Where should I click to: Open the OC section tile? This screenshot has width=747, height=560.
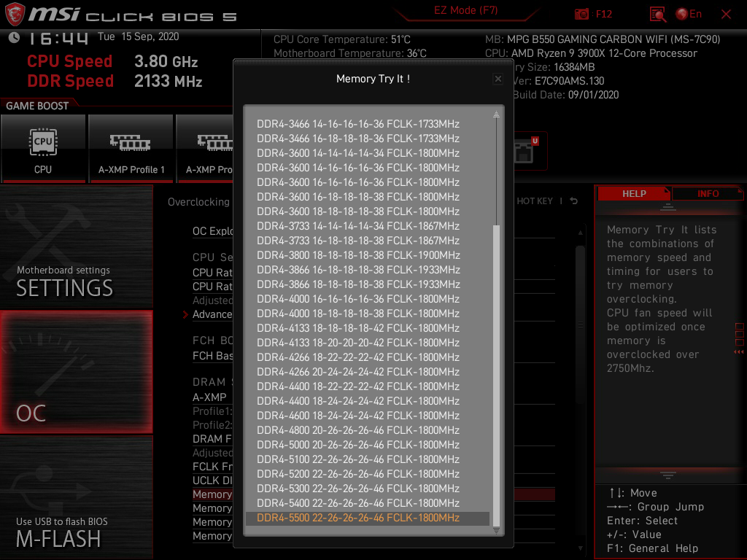click(76, 372)
